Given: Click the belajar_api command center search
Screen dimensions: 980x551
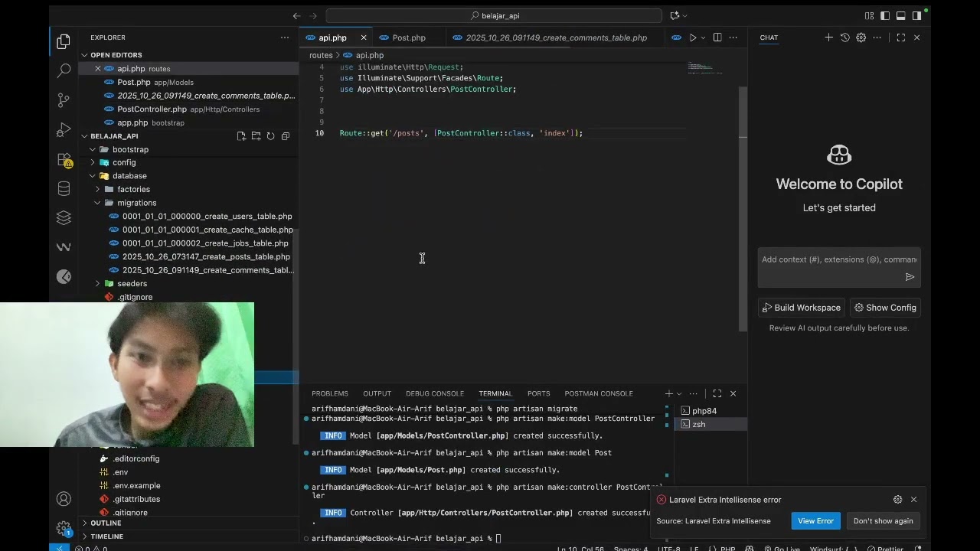Looking at the screenshot, I should pyautogui.click(x=494, y=15).
